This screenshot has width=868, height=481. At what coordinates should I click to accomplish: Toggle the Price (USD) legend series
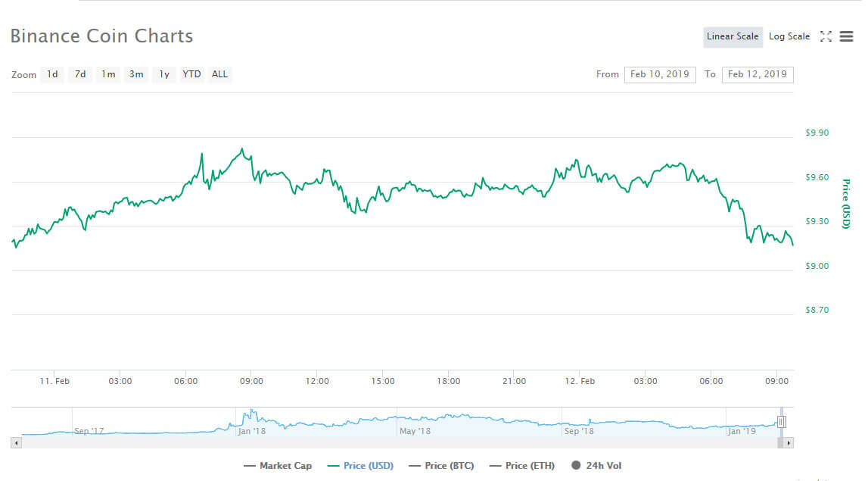click(x=360, y=466)
